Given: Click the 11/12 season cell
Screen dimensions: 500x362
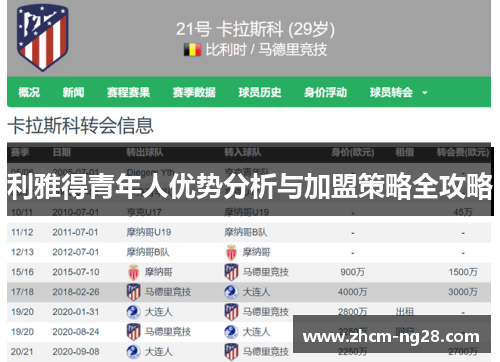Looking at the screenshot, I should (x=22, y=232).
